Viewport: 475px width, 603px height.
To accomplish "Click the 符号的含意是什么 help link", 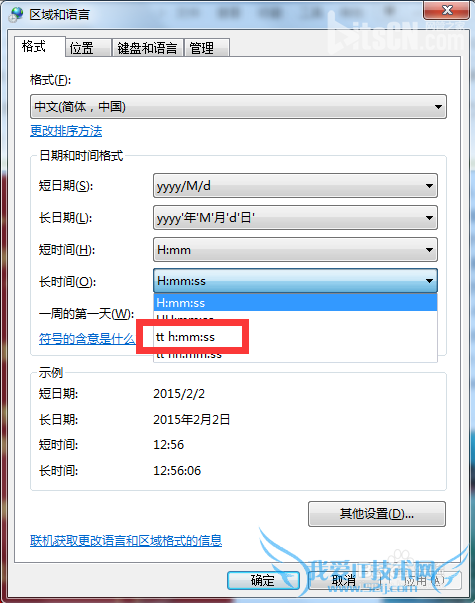I will point(87,339).
